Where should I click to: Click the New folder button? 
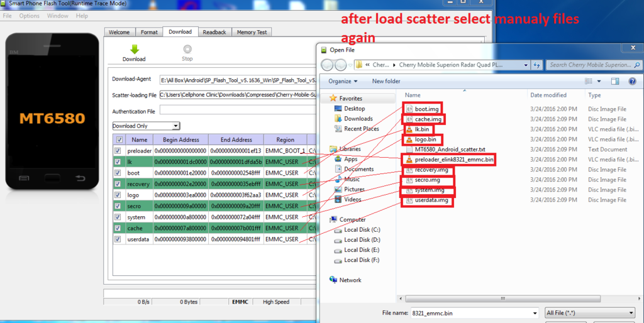386,81
